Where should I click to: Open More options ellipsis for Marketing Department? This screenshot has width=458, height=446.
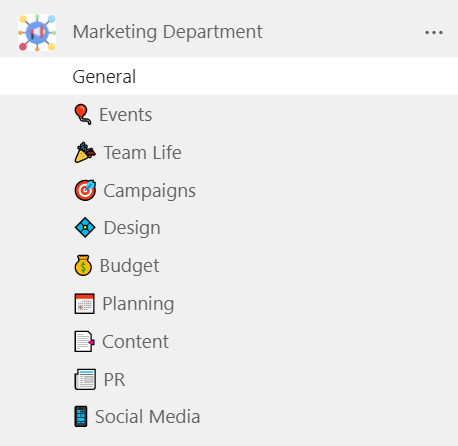pos(434,33)
